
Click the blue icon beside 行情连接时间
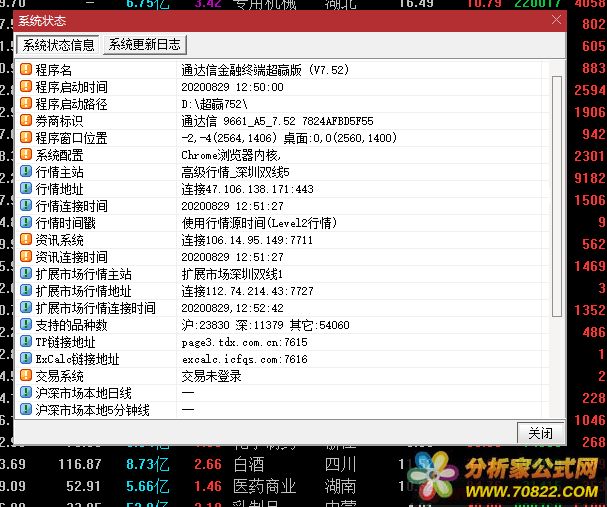26,206
